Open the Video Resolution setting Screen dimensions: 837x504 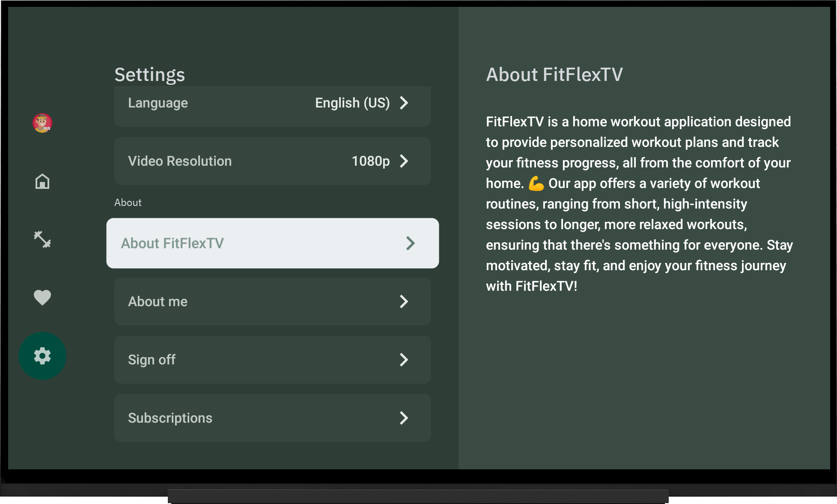coord(180,161)
